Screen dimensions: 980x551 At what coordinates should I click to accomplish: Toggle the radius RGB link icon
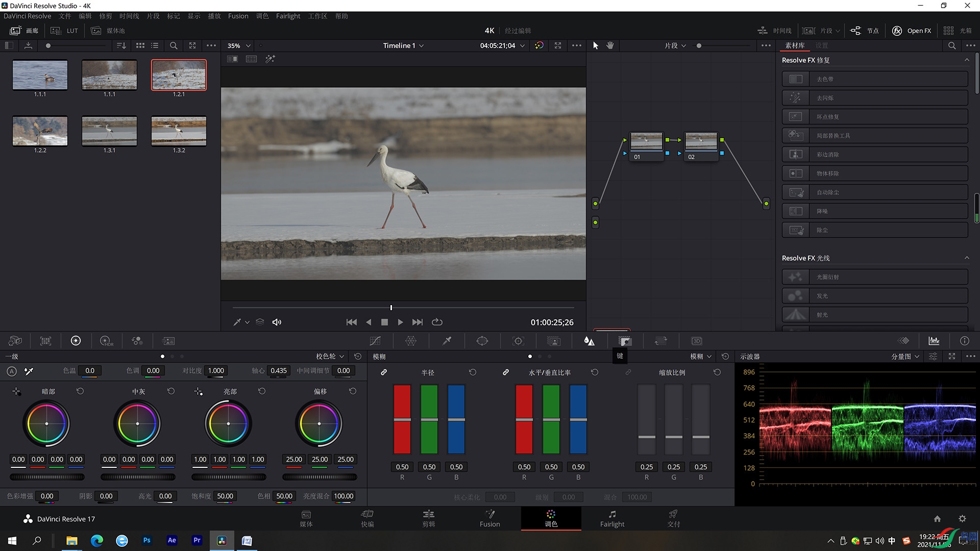[x=384, y=372]
